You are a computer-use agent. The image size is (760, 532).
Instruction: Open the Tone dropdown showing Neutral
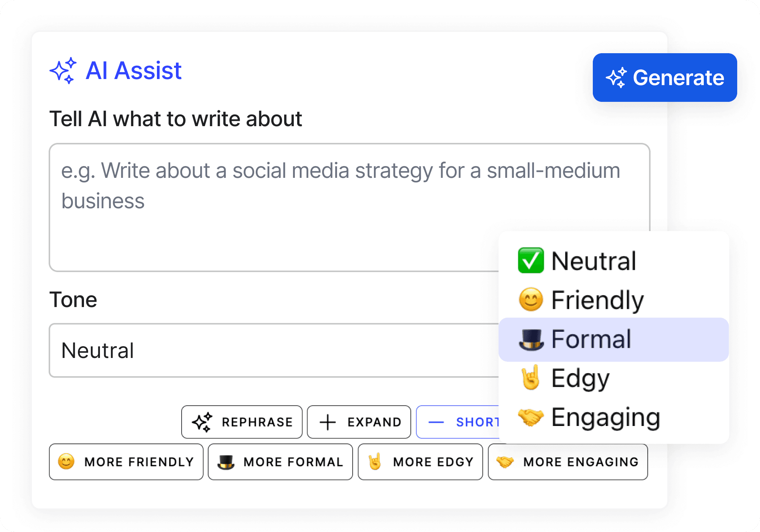(x=274, y=350)
